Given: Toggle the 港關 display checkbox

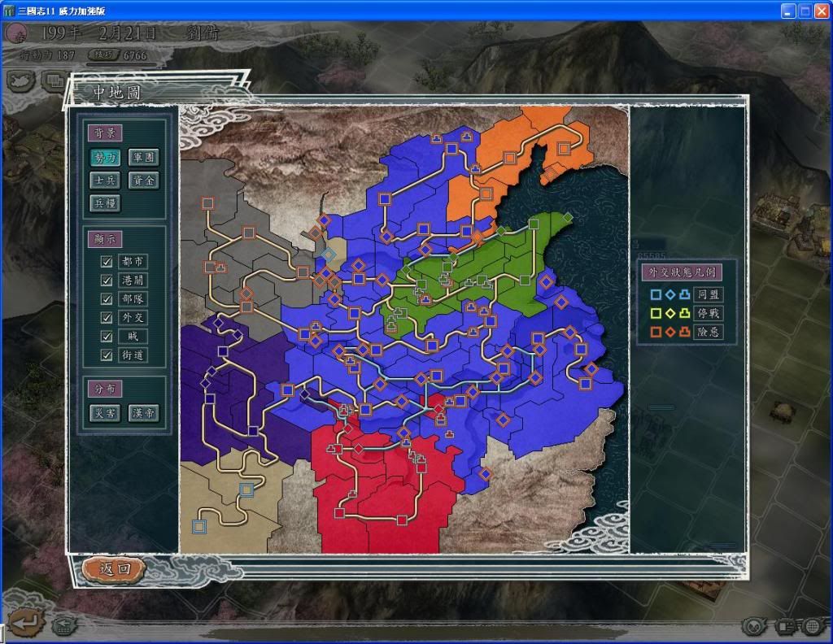Looking at the screenshot, I should click(x=107, y=281).
